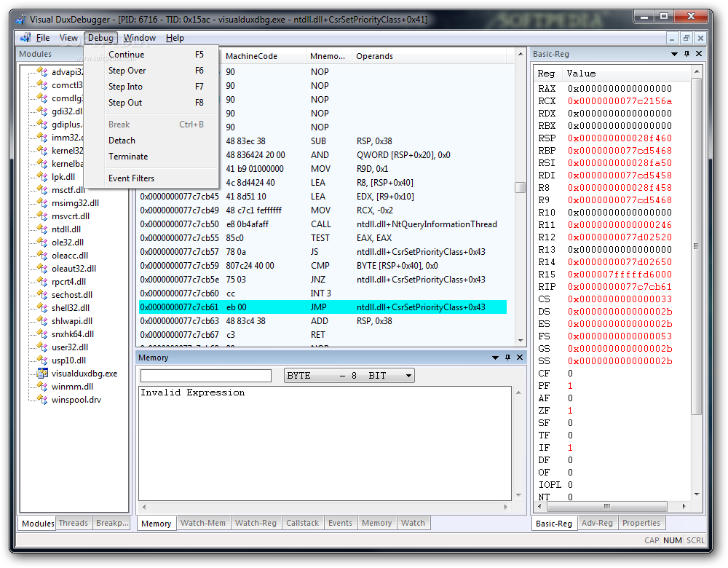Click the usp10.dll module icon
This screenshot has width=728, height=568.
tap(42, 360)
